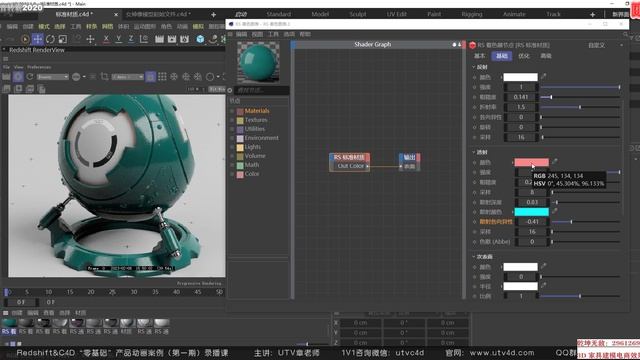The width and height of the screenshot is (640, 360).
Task: Switch to the UV Edit layout tab
Action: coord(396,14)
